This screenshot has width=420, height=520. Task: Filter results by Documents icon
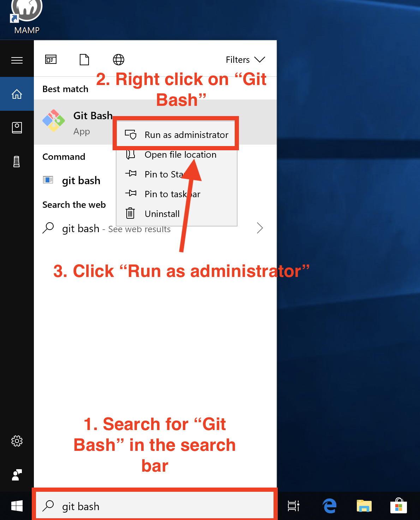coord(84,60)
